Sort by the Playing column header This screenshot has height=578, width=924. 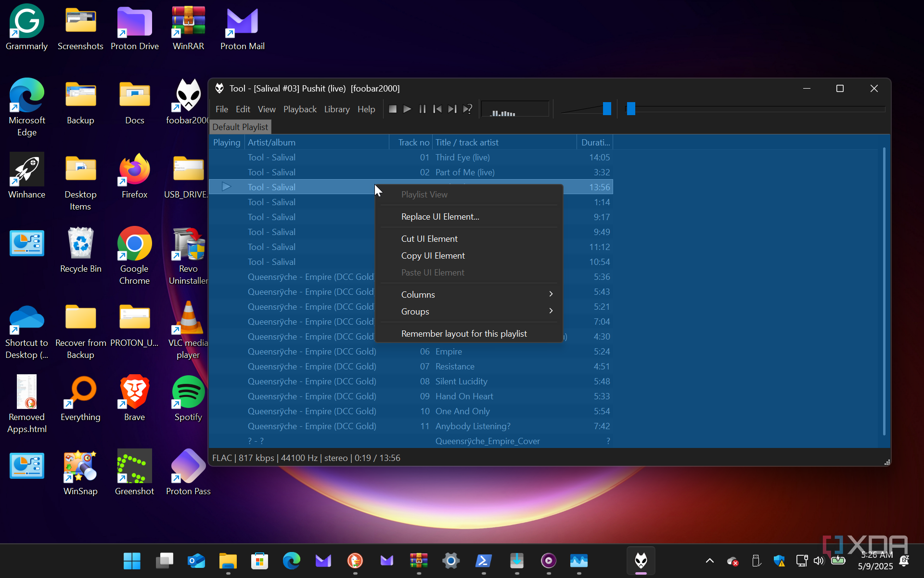(x=227, y=143)
